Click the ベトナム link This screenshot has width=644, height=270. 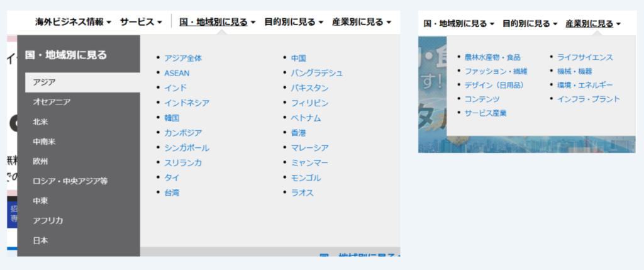click(x=306, y=118)
